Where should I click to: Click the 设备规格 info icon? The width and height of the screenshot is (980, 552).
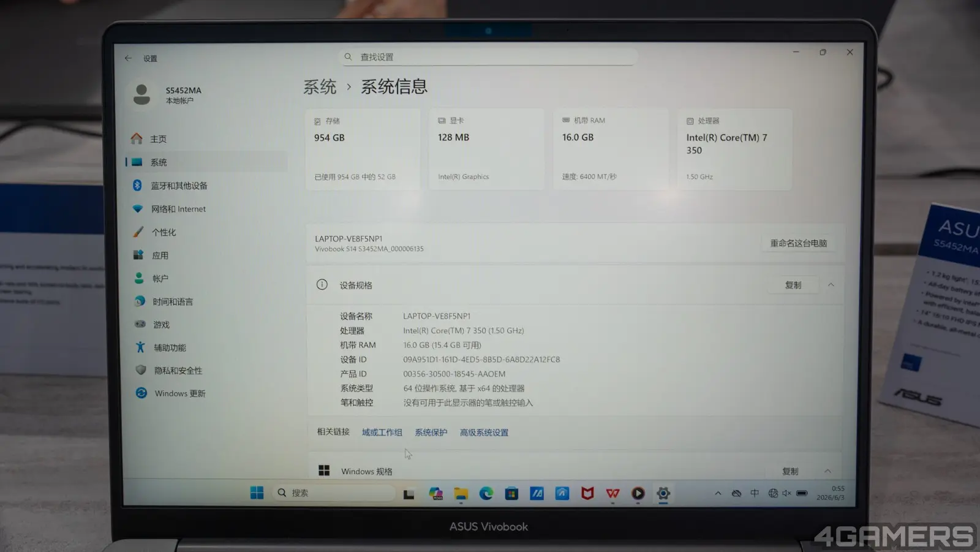pyautogui.click(x=322, y=285)
